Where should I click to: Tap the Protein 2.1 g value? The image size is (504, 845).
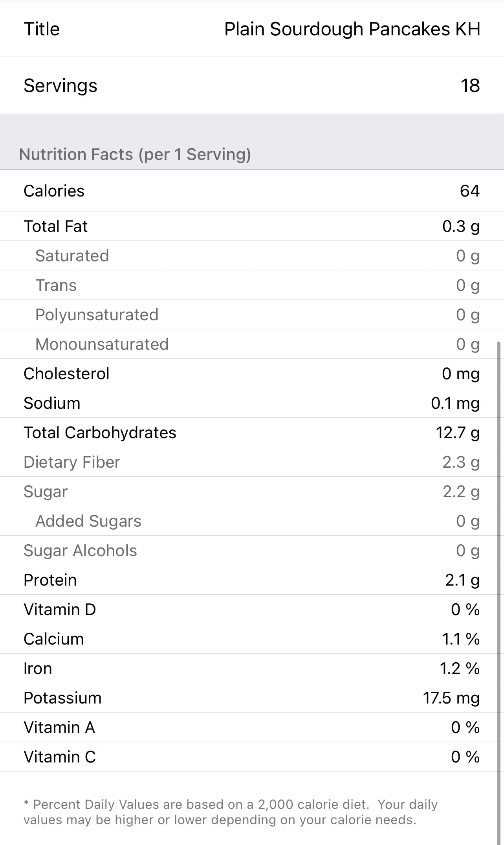[x=462, y=580]
